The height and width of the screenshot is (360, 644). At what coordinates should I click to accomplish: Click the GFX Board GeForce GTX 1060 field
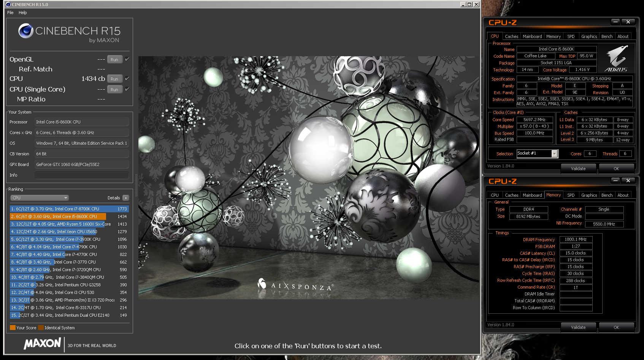pos(82,164)
